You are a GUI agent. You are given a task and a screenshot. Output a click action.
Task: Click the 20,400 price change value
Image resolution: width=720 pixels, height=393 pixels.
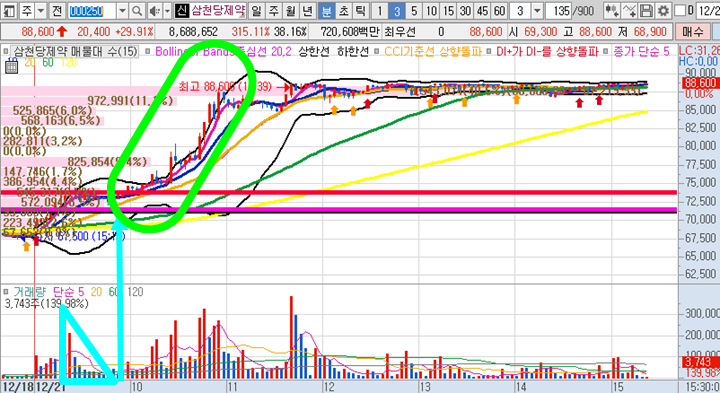pyautogui.click(x=94, y=32)
